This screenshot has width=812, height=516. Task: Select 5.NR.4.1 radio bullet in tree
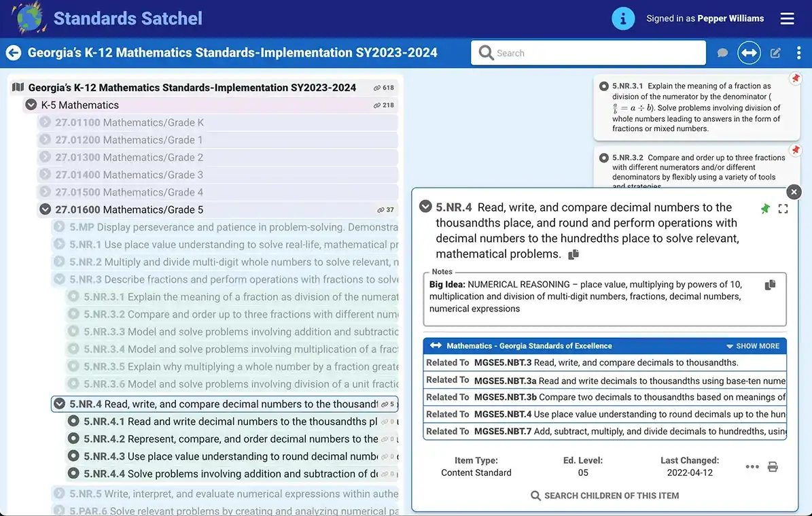[x=73, y=422]
